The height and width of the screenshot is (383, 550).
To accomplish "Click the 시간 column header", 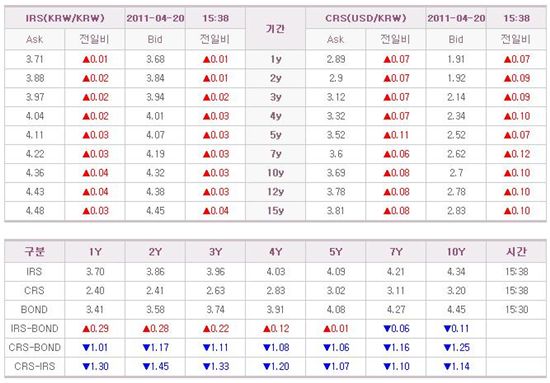I will [x=516, y=251].
